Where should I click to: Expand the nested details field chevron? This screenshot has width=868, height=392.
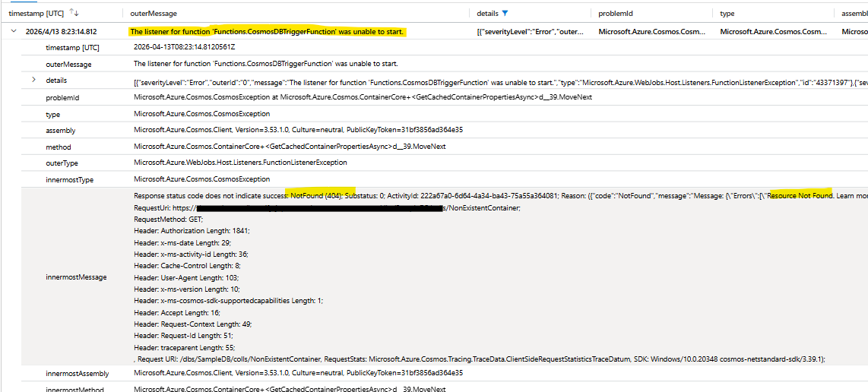click(x=33, y=80)
